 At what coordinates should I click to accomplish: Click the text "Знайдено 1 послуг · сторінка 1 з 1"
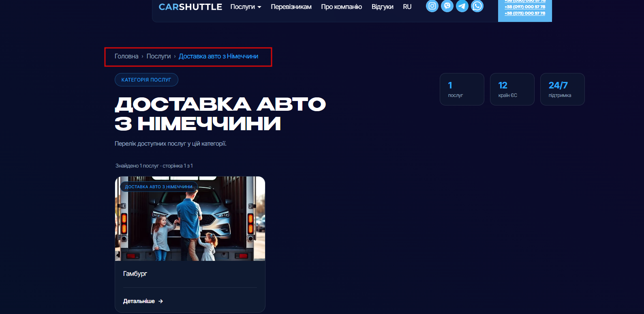(x=154, y=166)
